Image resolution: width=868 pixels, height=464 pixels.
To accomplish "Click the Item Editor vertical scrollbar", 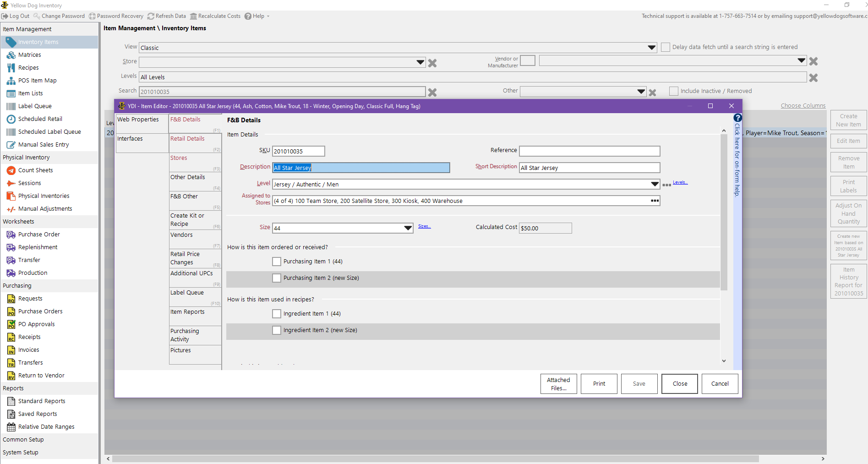I will point(724,213).
